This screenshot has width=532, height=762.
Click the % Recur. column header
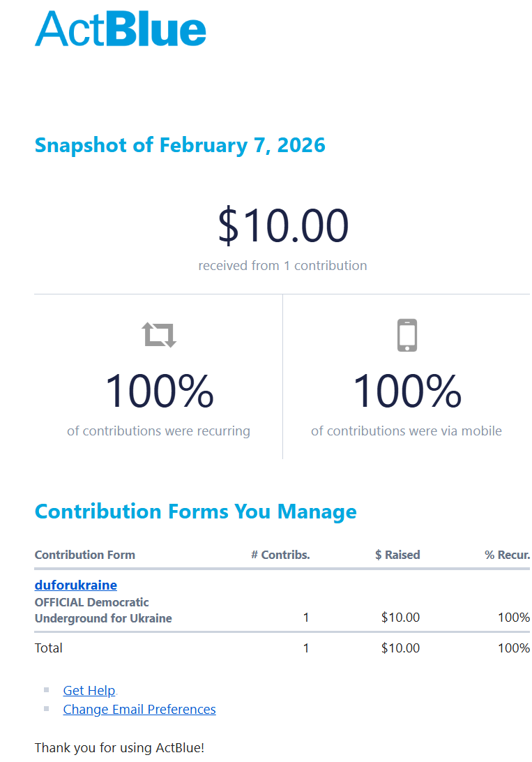(x=507, y=555)
